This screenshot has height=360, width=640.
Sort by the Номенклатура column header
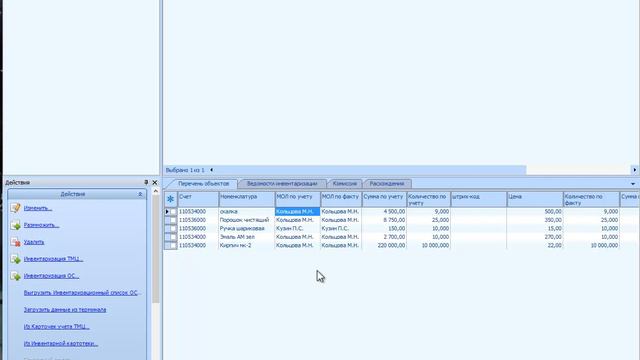(x=247, y=200)
